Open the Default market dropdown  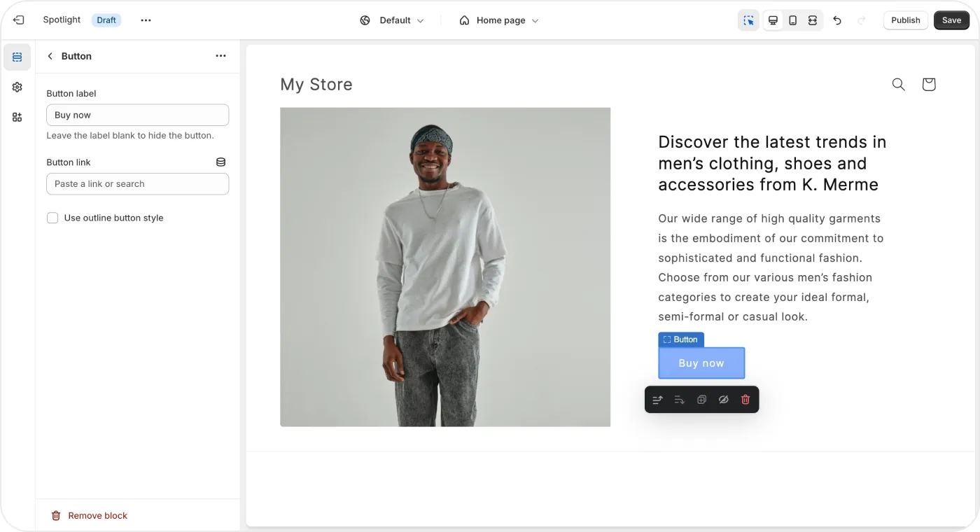coord(392,21)
